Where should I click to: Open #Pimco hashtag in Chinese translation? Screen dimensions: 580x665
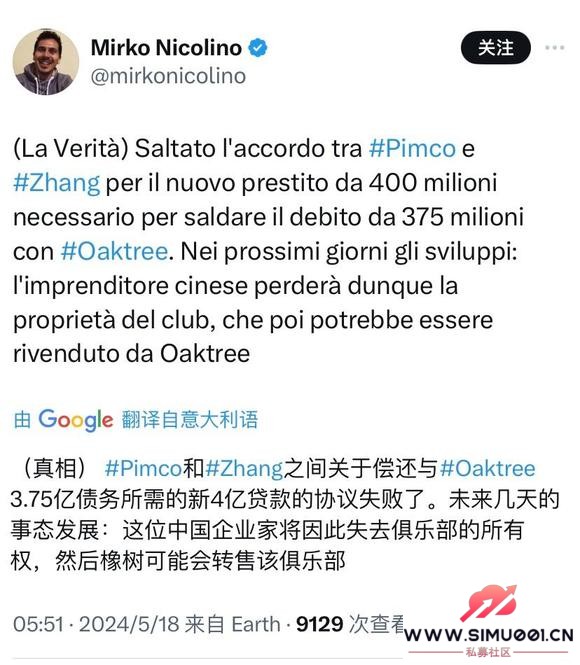click(143, 469)
